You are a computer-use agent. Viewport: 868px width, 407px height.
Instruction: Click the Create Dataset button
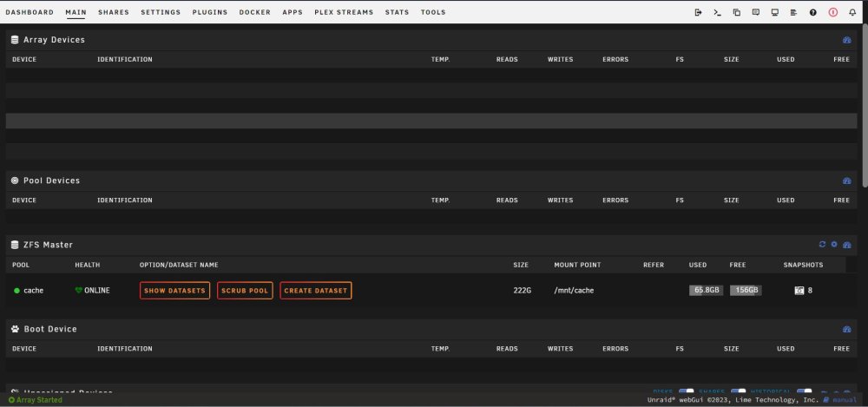pos(316,291)
